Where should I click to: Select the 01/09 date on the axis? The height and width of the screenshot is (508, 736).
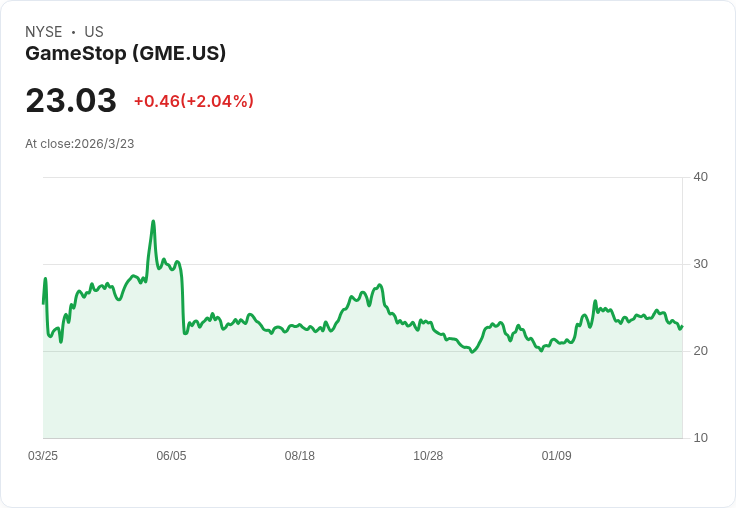(x=557, y=456)
